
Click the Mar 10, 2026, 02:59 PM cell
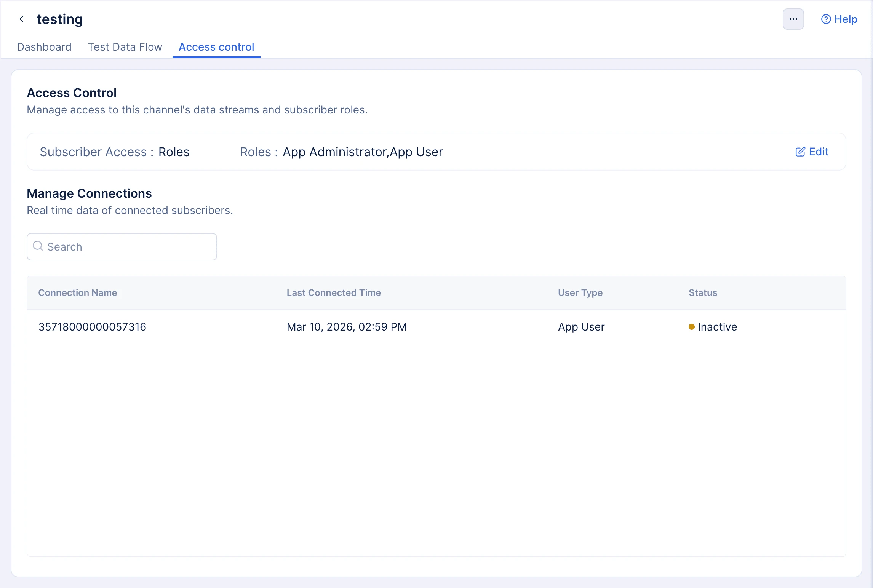pyautogui.click(x=347, y=327)
